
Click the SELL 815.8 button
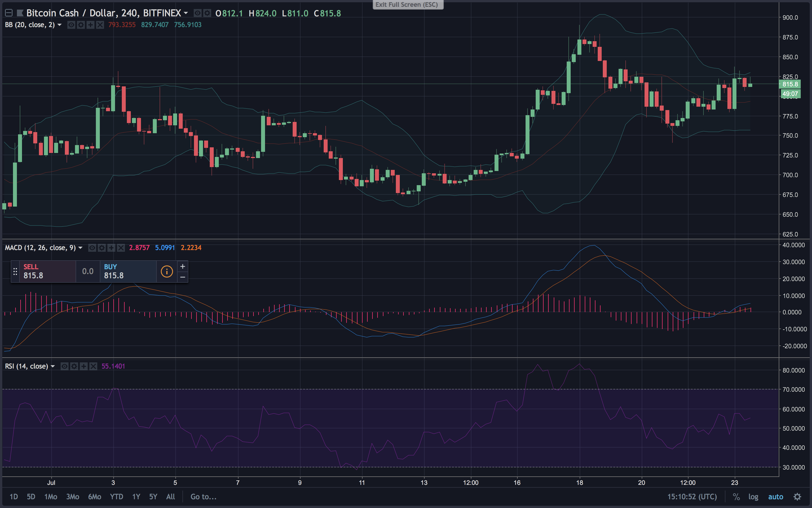click(47, 271)
